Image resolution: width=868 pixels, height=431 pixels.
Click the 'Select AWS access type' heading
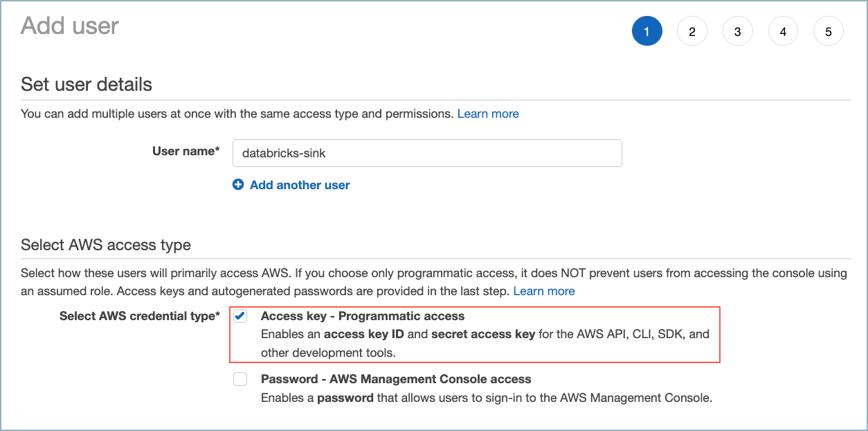(106, 245)
